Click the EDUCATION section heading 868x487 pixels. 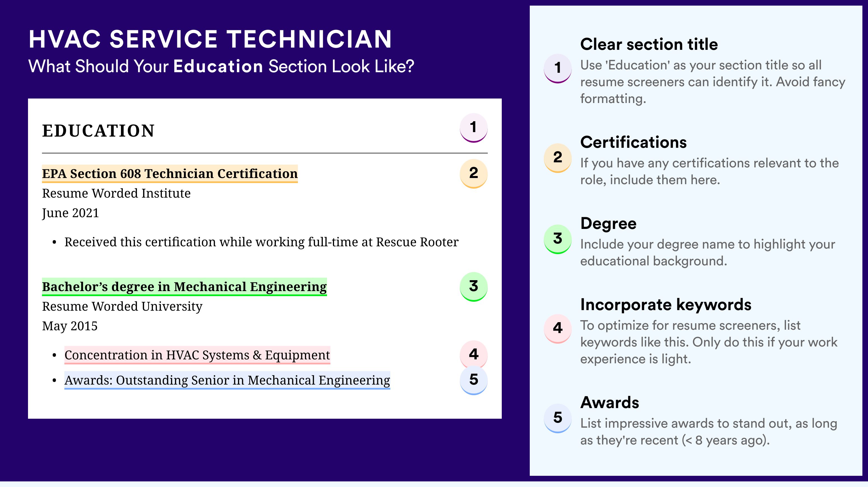pyautogui.click(x=98, y=131)
